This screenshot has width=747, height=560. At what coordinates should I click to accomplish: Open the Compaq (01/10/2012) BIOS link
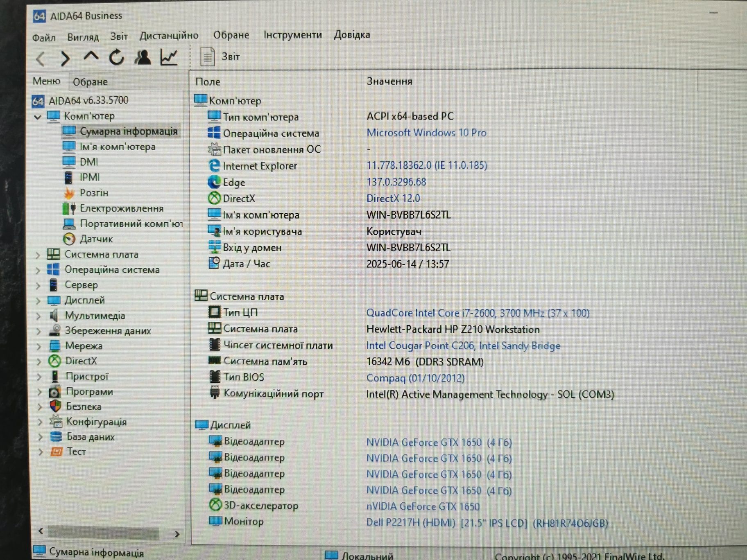415,378
